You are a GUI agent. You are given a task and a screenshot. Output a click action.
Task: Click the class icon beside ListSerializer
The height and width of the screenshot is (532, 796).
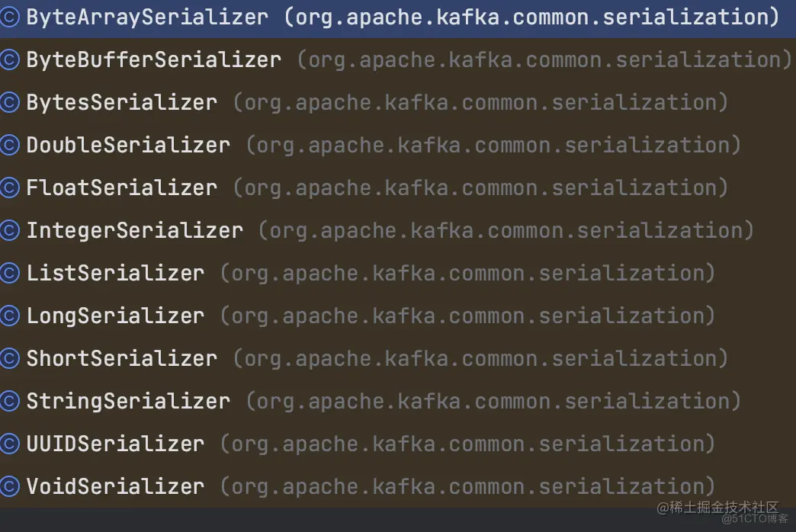pos(9,273)
